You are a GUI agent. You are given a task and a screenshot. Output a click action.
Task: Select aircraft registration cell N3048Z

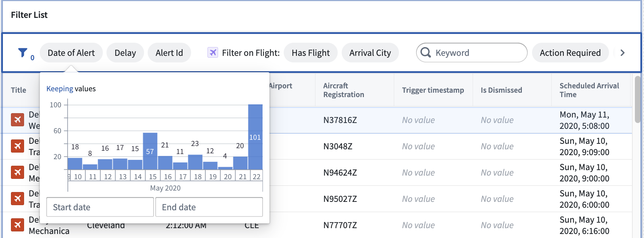[338, 146]
